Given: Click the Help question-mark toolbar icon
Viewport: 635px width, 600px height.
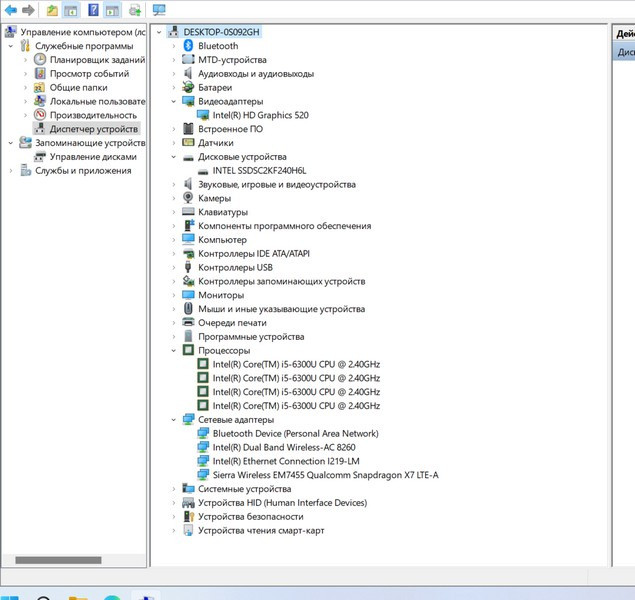Looking at the screenshot, I should pyautogui.click(x=93, y=10).
